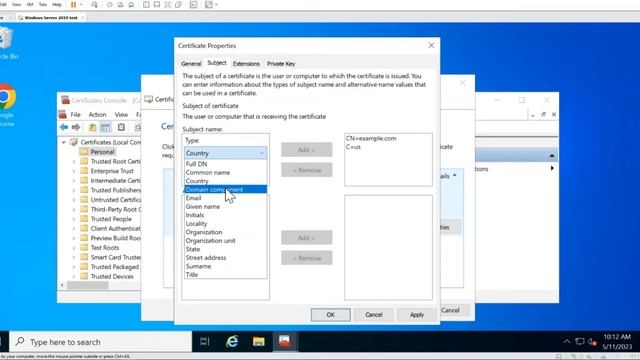Go back in Certificates Console toolbar
This screenshot has width=640, height=360.
tap(64, 127)
